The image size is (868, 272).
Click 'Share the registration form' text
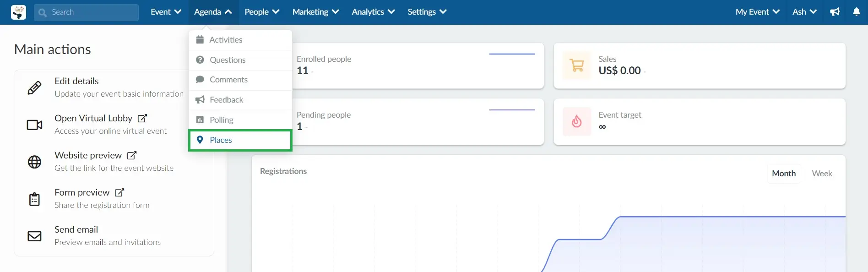(x=102, y=205)
